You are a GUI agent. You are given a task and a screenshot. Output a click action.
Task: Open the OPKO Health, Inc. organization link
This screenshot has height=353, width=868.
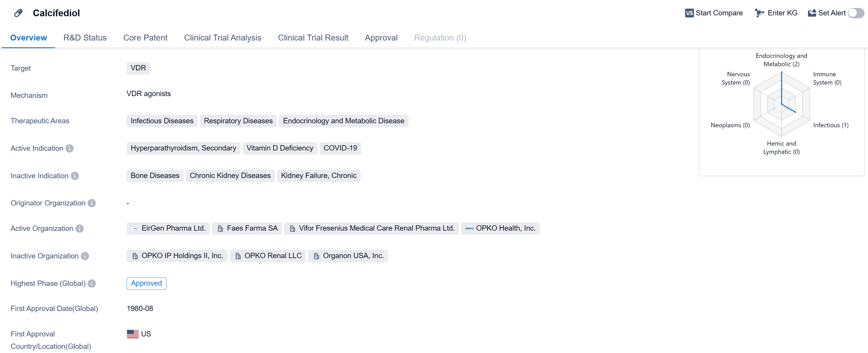click(x=505, y=228)
